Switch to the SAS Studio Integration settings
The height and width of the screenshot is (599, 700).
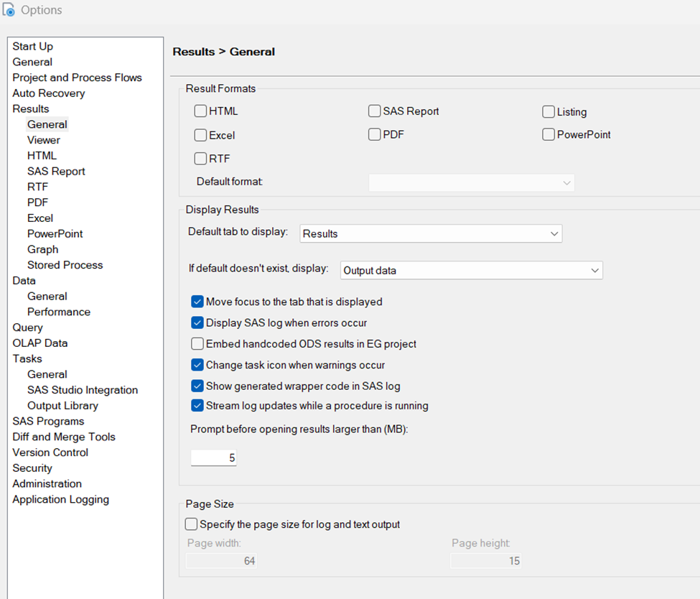pos(82,389)
